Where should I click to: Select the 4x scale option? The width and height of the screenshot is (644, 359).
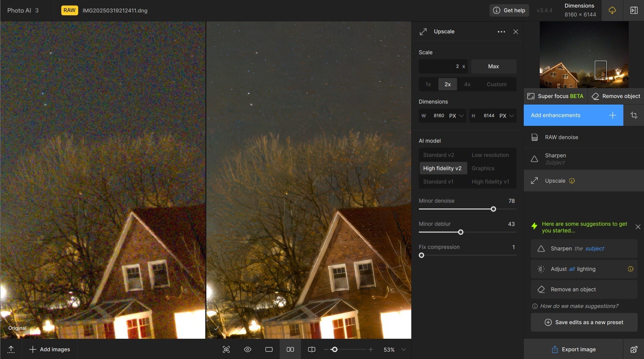467,84
